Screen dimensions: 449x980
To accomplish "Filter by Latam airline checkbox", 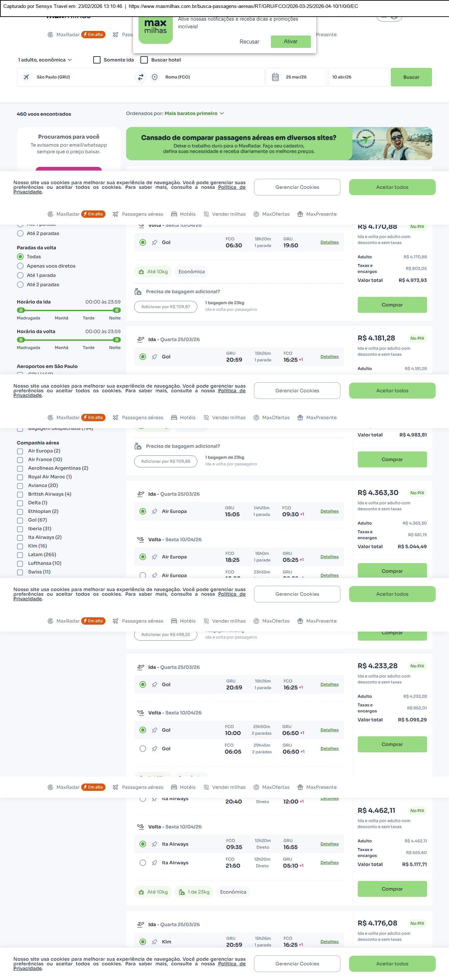I will pyautogui.click(x=20, y=555).
